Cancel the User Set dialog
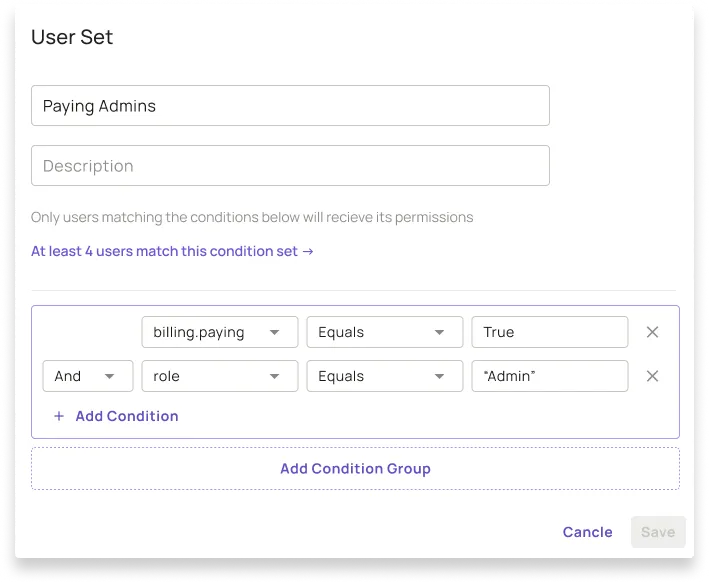Image resolution: width=709 pixels, height=582 pixels. [x=587, y=532]
